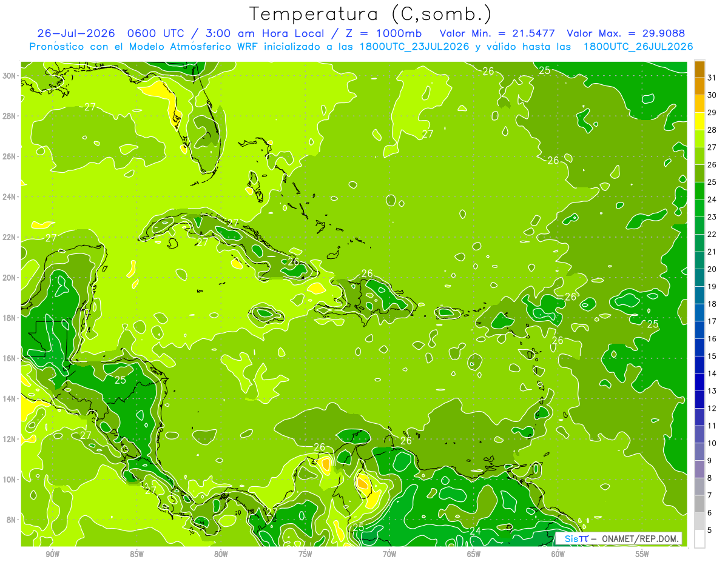
Task: Click the 85W longitude axis label
Action: [x=136, y=554]
